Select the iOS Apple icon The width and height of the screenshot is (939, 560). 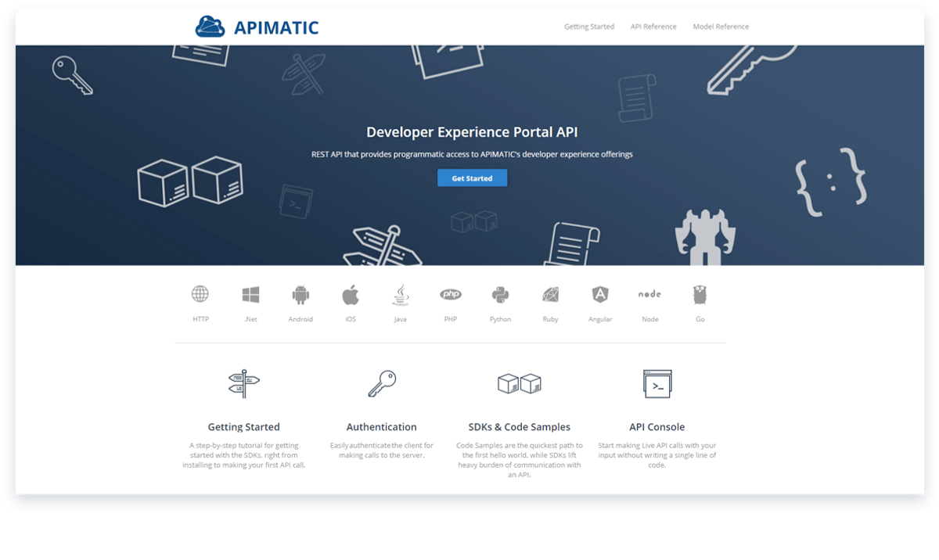point(350,295)
